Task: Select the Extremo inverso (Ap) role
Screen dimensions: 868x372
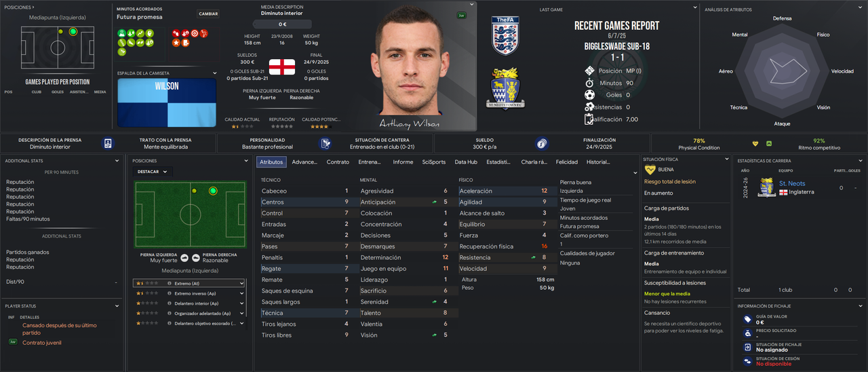Action: 189,293
